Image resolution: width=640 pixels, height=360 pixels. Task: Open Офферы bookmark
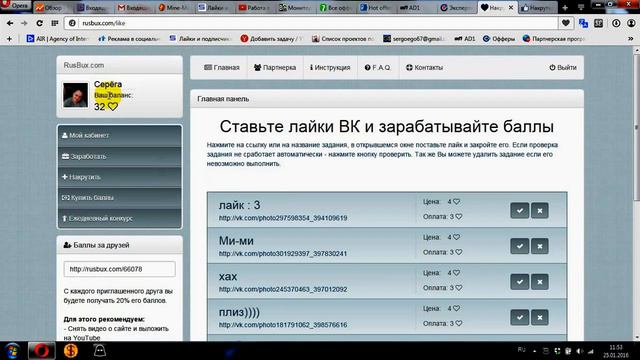point(499,39)
